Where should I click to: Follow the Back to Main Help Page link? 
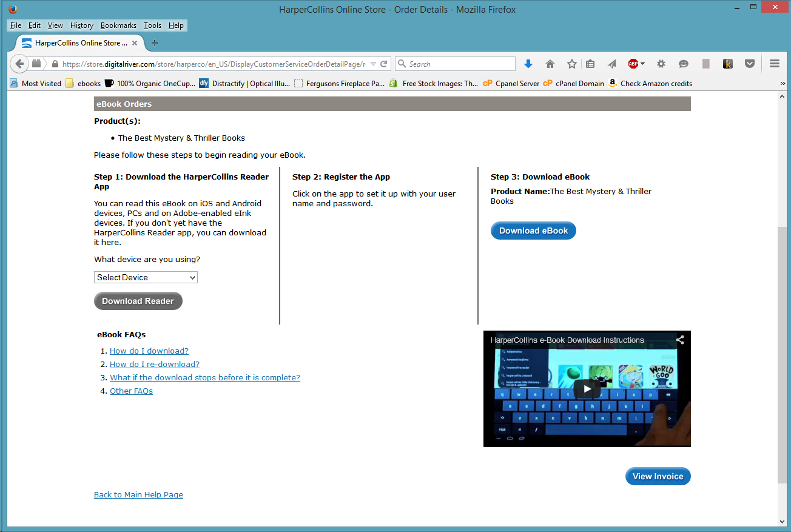(138, 494)
